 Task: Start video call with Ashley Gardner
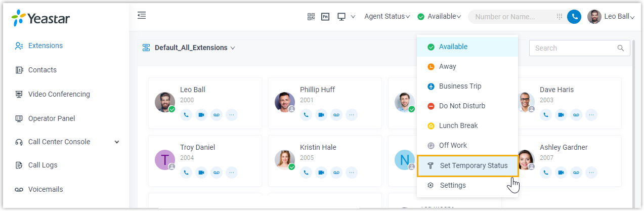coord(561,173)
